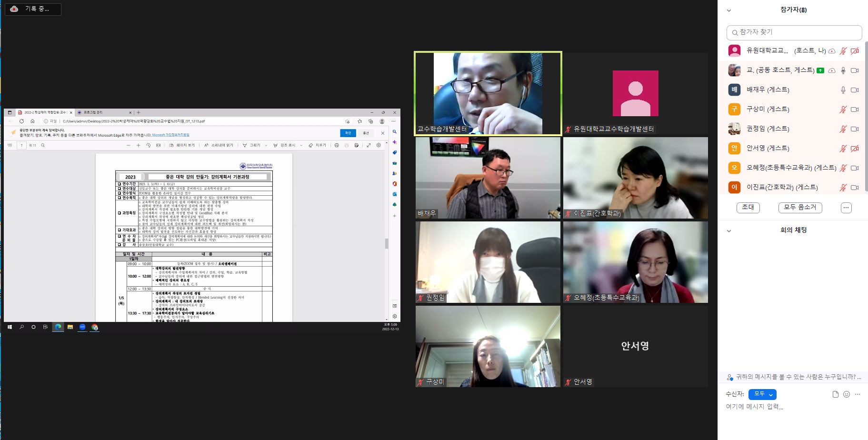The width and height of the screenshot is (868, 440).
Task: Click the 참가자 찾기 search field
Action: coord(795,32)
